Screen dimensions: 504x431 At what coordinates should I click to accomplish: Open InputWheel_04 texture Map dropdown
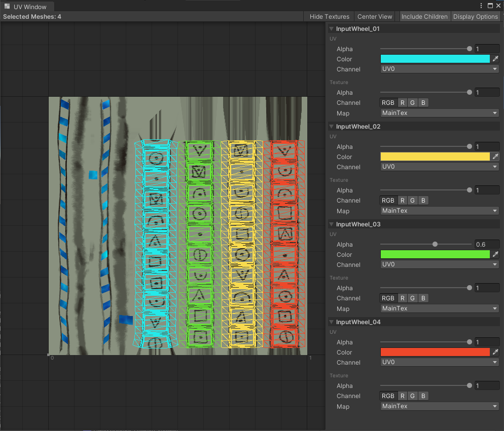[440, 406]
